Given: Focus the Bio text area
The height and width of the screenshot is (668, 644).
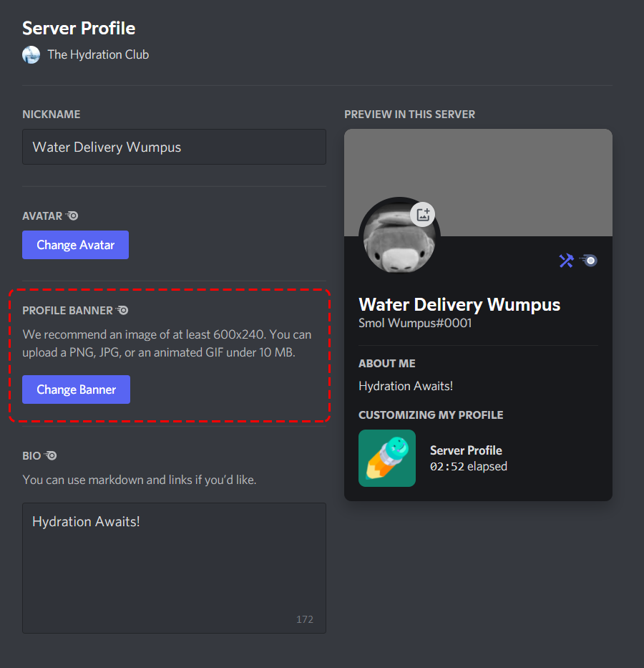Looking at the screenshot, I should 174,568.
